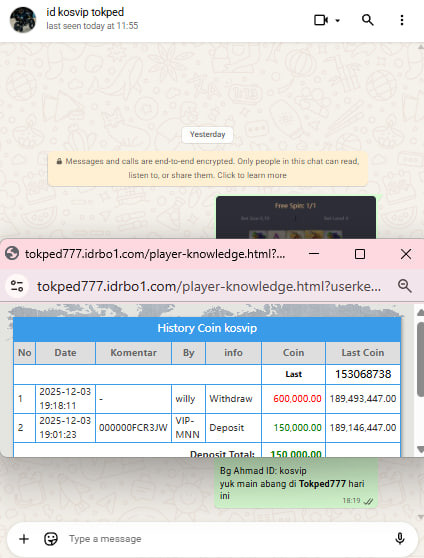The width and height of the screenshot is (424, 558).
Task: Select the 189,493,447.00 last coin cell
Action: tap(363, 399)
